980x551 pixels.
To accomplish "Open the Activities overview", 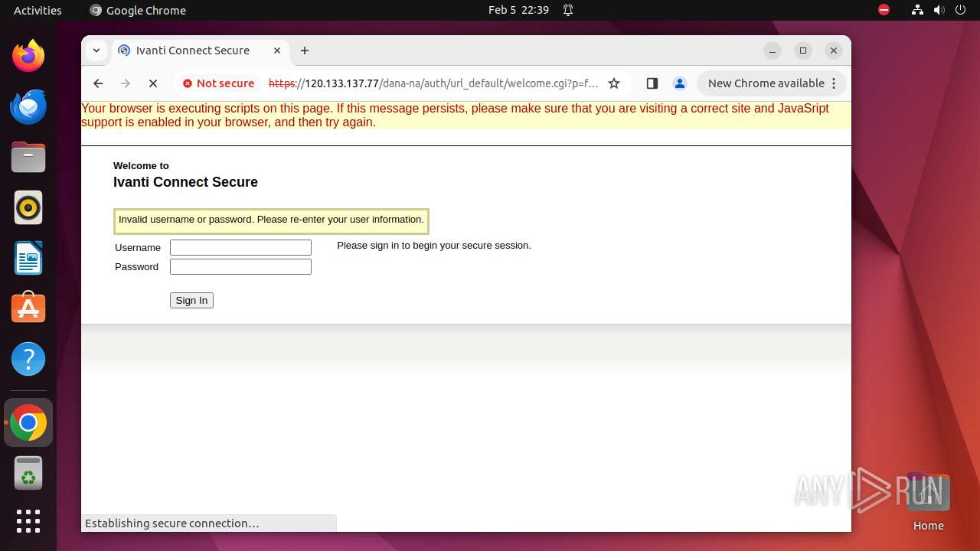I will 38,10.
